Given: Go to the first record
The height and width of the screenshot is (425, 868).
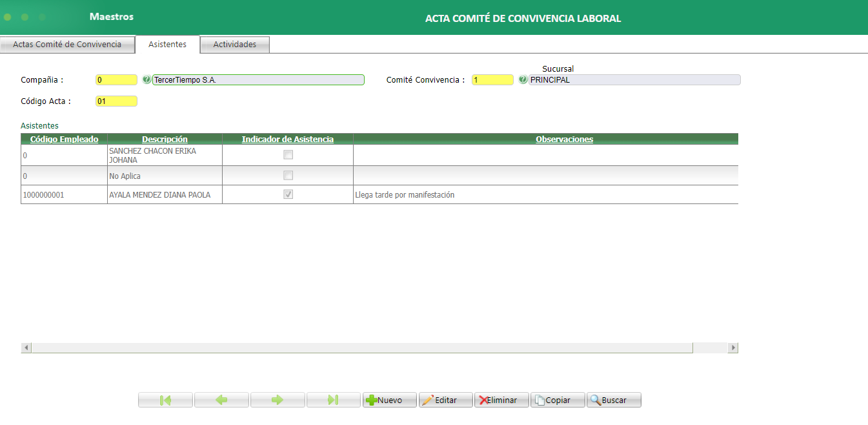Looking at the screenshot, I should tap(165, 400).
